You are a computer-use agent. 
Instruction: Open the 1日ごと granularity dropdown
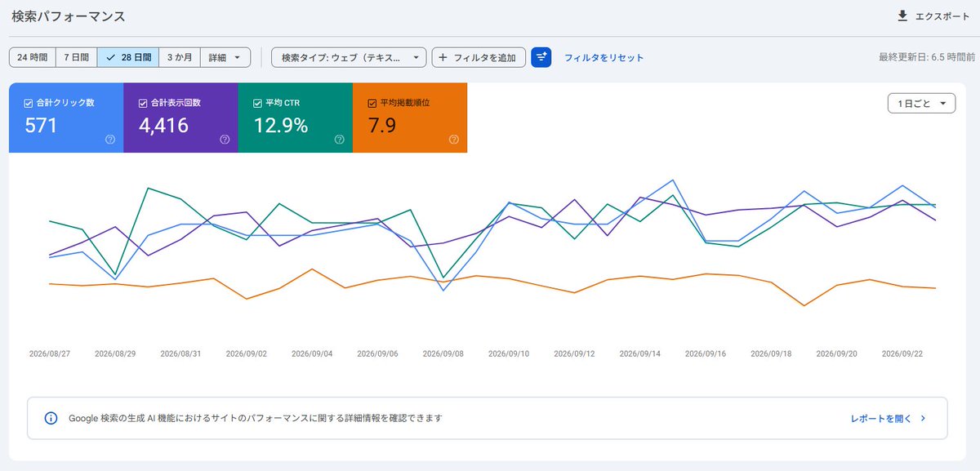pyautogui.click(x=921, y=104)
